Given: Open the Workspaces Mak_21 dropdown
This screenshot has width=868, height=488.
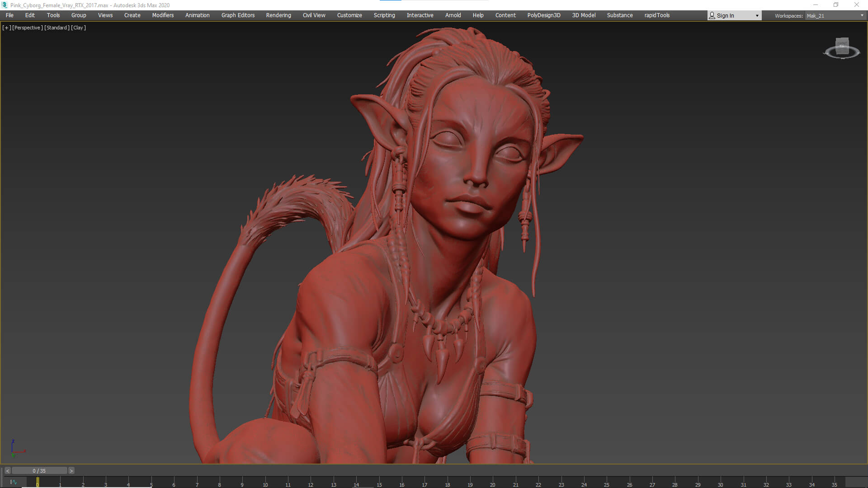Looking at the screenshot, I should coord(835,16).
